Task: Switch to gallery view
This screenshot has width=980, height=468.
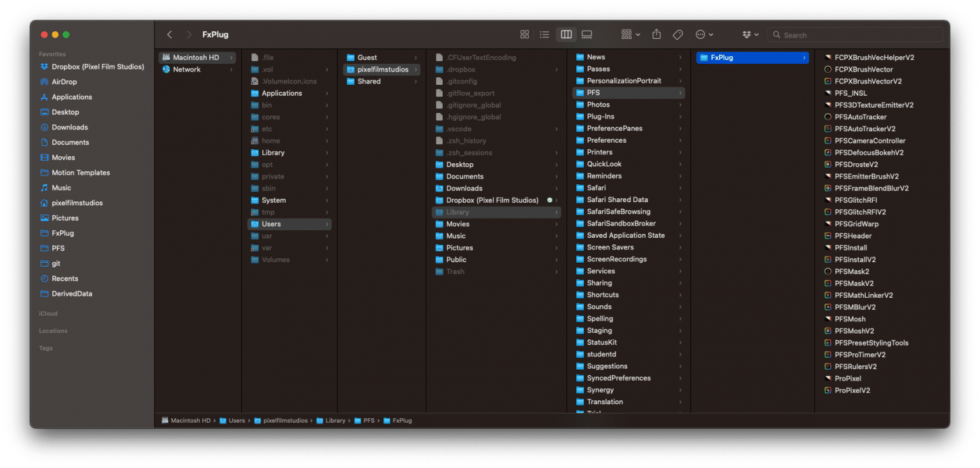Action: click(x=587, y=34)
